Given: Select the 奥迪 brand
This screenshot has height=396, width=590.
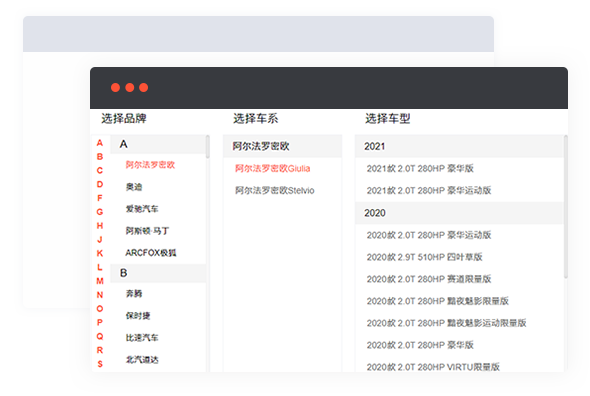Looking at the screenshot, I should pyautogui.click(x=134, y=187).
